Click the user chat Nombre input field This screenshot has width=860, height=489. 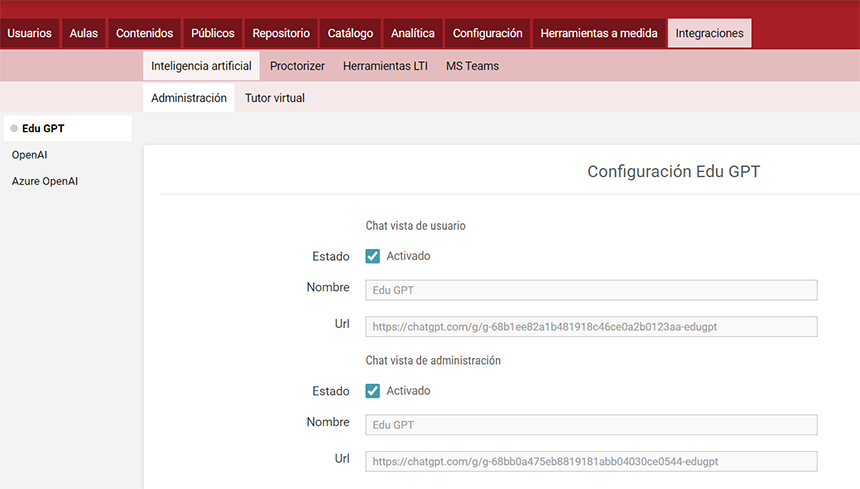click(591, 290)
